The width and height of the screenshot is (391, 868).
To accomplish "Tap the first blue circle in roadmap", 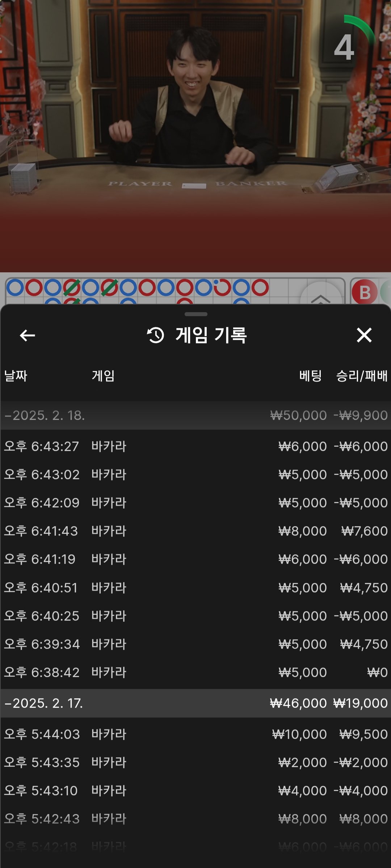I will (x=15, y=288).
